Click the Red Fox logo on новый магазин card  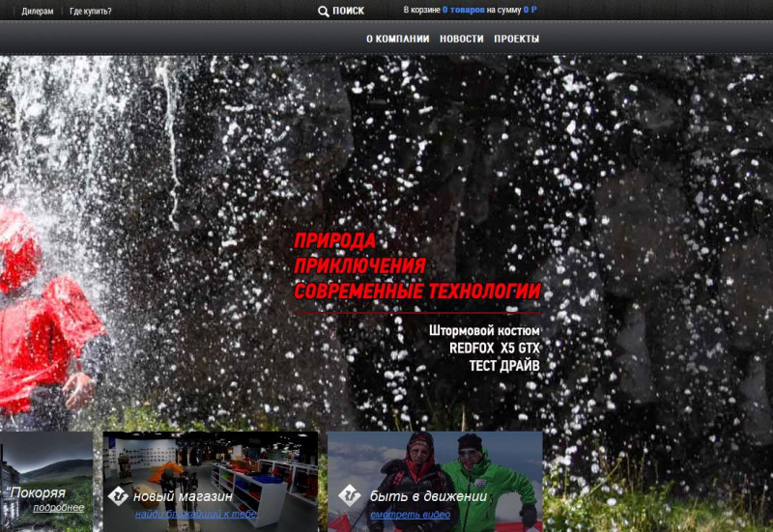point(118,496)
